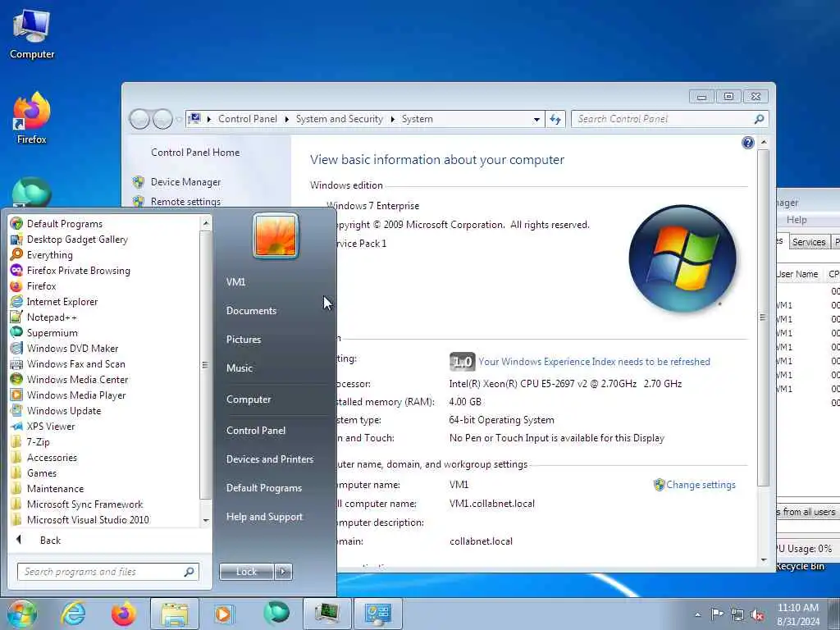Open Firefox from the taskbar

124,614
